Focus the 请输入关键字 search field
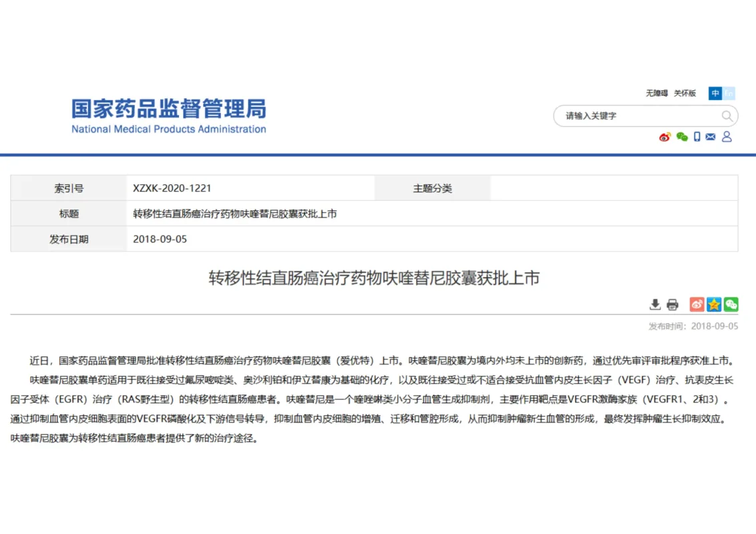Screen dimensions: 756x534 [x=638, y=116]
